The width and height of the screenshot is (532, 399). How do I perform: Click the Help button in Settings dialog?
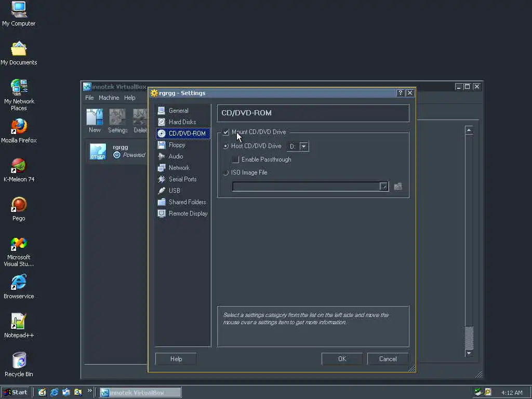point(176,359)
